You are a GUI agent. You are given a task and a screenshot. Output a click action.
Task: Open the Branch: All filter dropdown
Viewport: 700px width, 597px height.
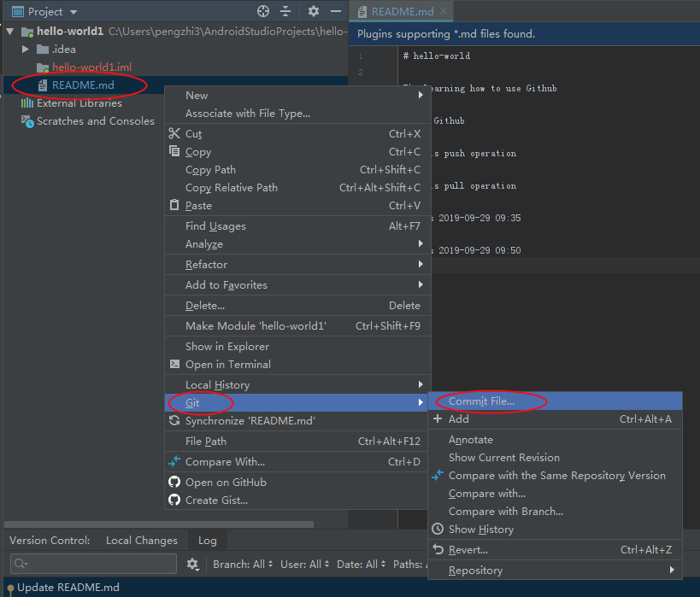tap(243, 565)
